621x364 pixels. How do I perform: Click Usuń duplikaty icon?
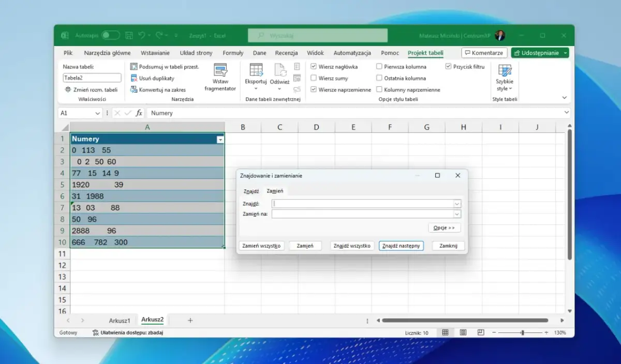point(134,78)
